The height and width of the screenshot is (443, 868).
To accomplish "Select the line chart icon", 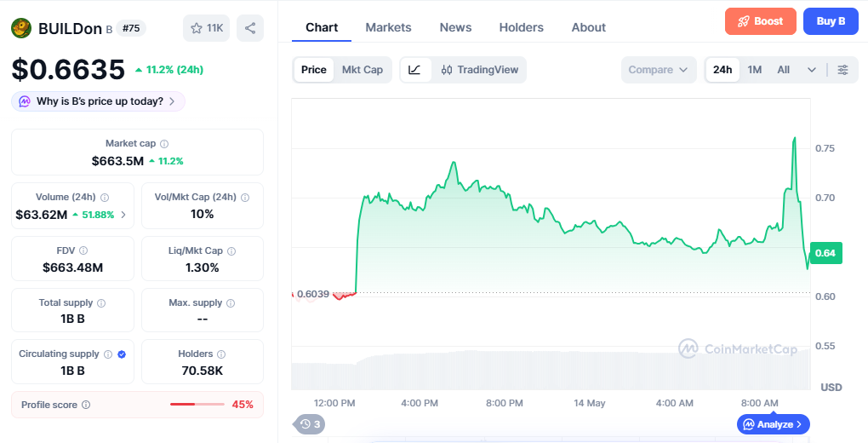I will (x=415, y=70).
